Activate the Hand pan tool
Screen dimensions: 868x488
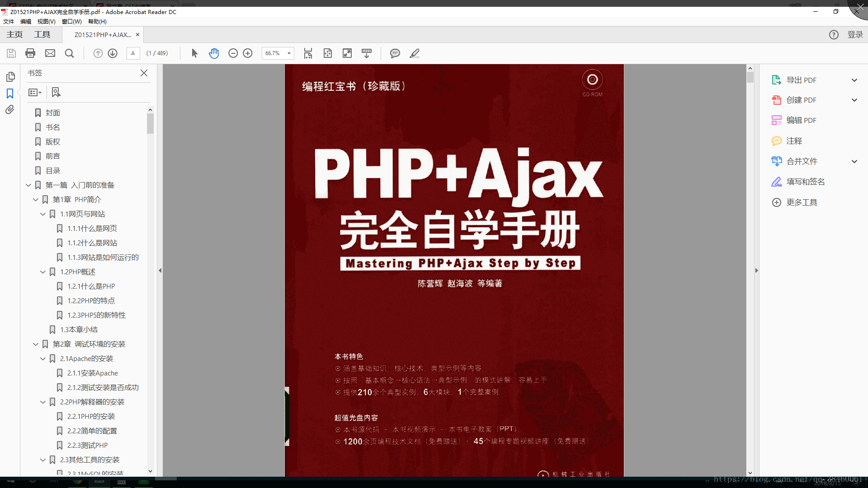(x=214, y=53)
